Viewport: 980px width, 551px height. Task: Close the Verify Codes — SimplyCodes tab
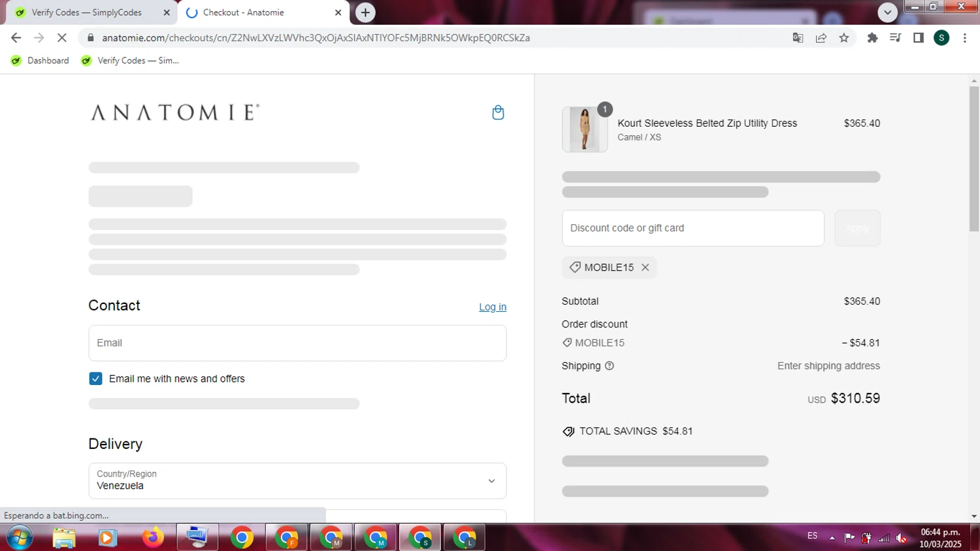pos(167,12)
